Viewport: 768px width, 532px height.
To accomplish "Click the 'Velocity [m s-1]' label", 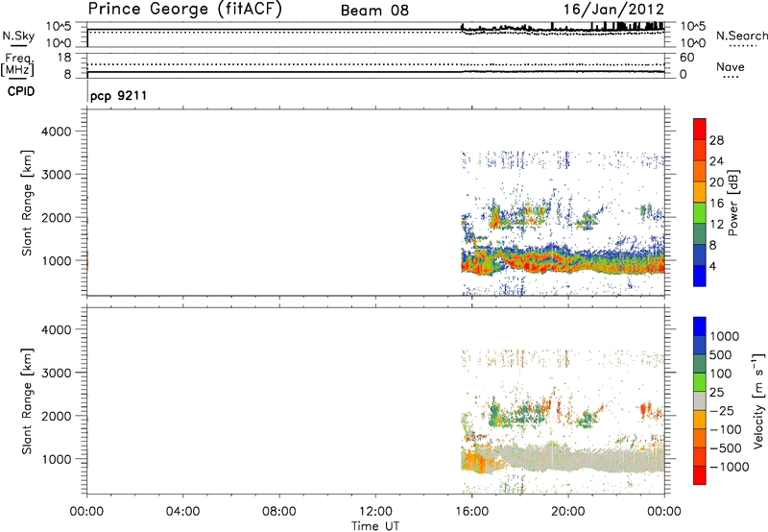I will pyautogui.click(x=758, y=400).
